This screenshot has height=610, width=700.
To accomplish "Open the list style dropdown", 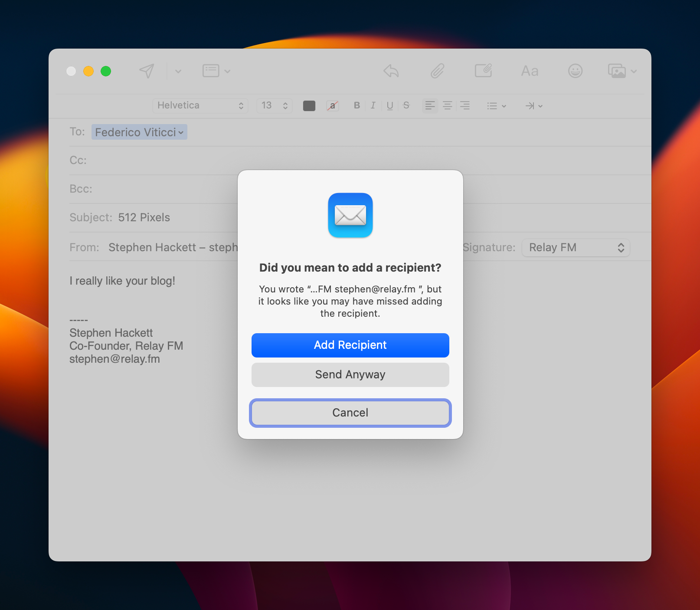I will pyautogui.click(x=497, y=106).
